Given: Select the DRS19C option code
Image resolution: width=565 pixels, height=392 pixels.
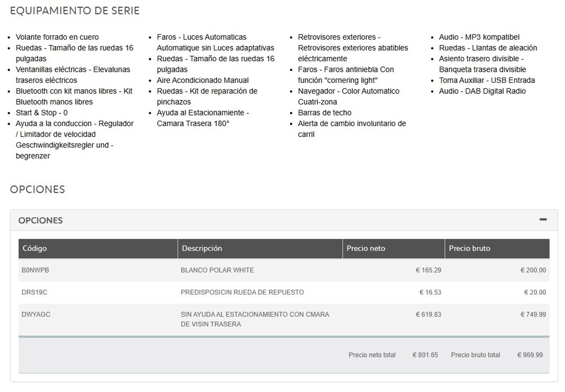Looking at the screenshot, I should point(33,292).
